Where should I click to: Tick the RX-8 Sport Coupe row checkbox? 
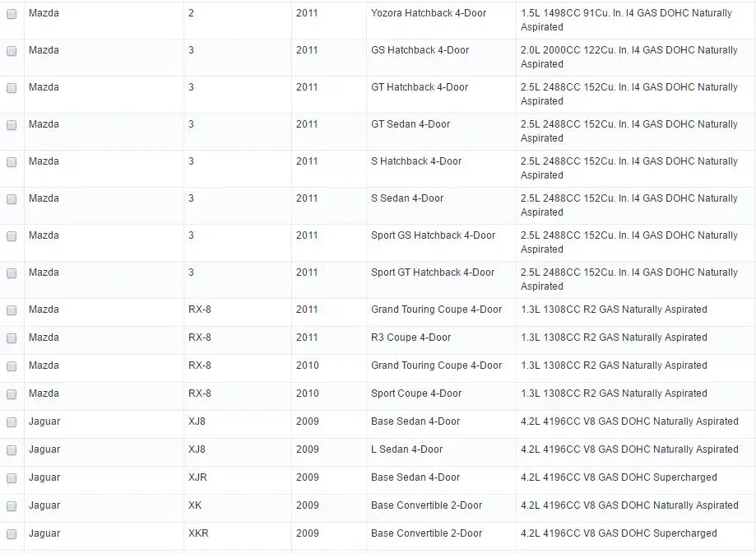coord(12,394)
